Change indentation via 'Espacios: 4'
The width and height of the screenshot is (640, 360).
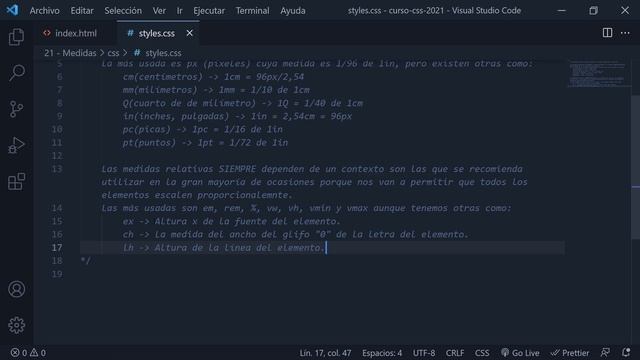click(382, 353)
